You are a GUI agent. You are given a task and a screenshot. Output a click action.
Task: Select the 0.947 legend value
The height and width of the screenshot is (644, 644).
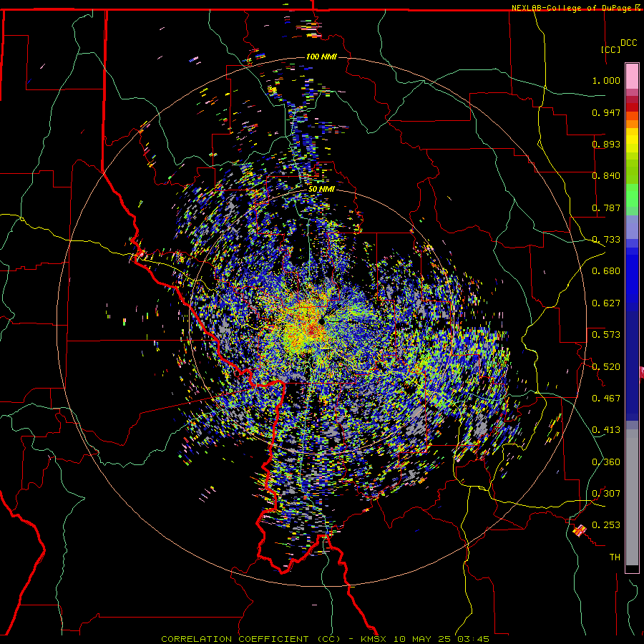point(606,112)
